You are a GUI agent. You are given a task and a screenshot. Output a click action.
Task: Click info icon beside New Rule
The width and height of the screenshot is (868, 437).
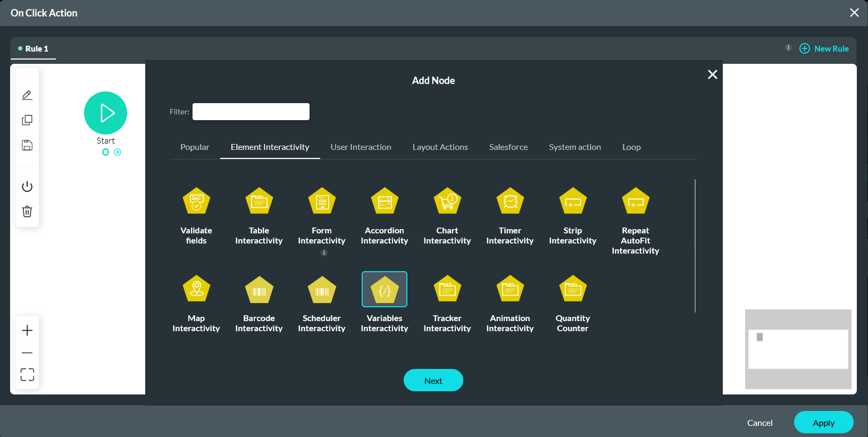[788, 48]
